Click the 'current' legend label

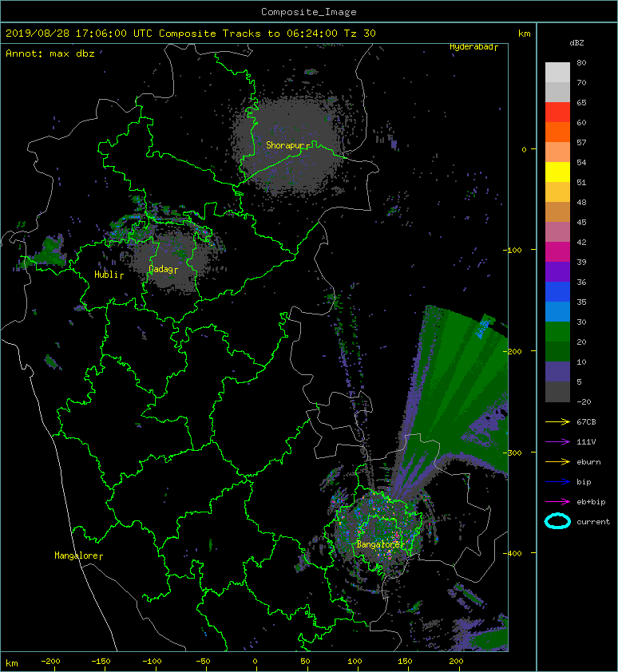[593, 522]
